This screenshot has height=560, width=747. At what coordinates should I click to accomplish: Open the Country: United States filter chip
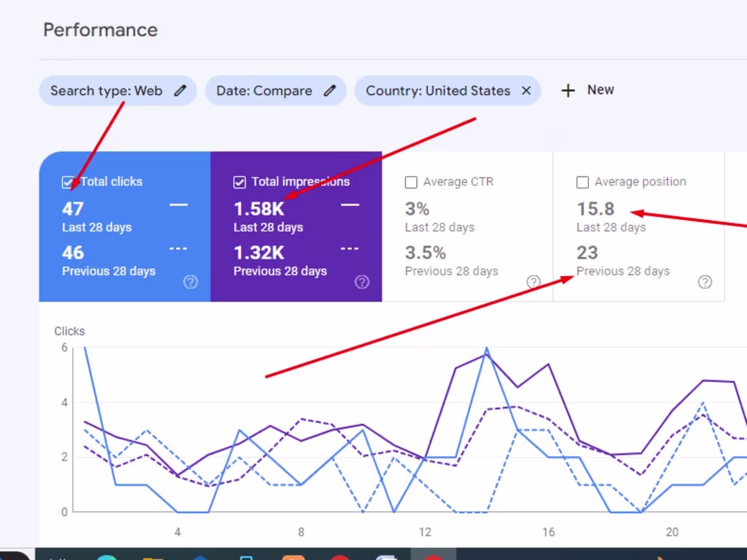point(437,90)
